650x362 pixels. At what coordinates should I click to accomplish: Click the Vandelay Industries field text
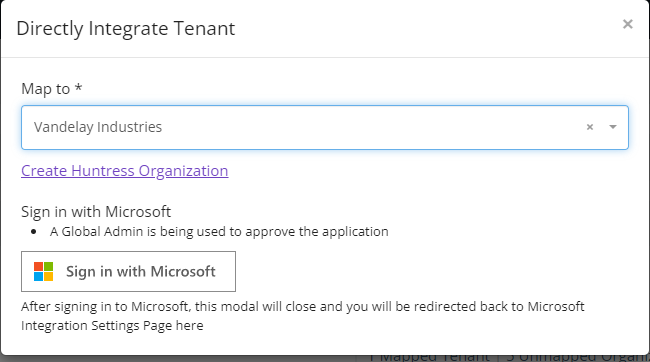click(98, 127)
